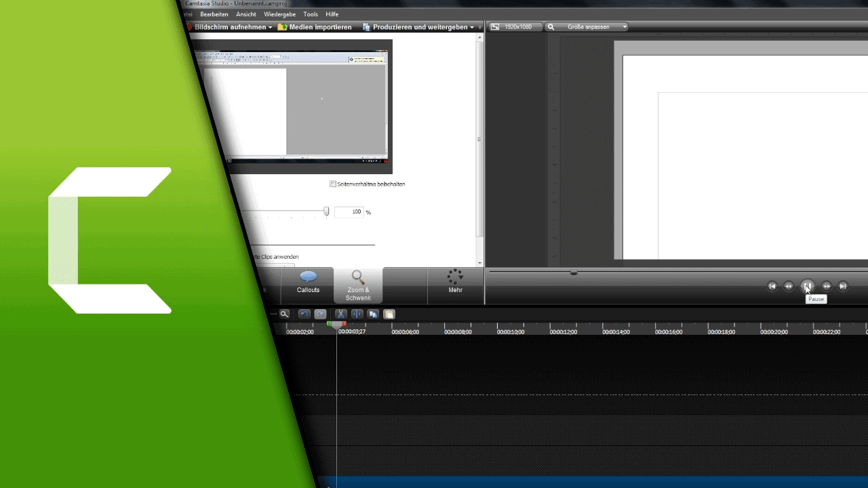Click the Redo arrow icon above the timeline
This screenshot has height=488, width=868.
tap(319, 314)
